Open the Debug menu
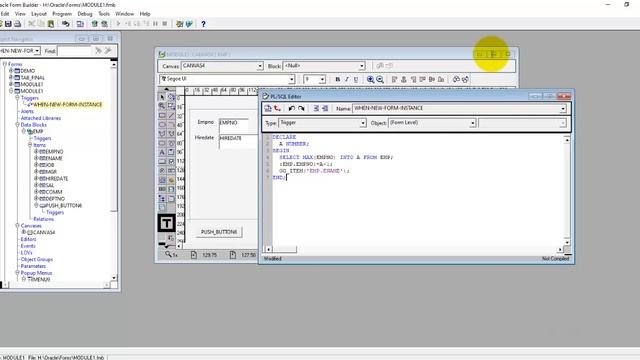This screenshot has width=640, height=360. pyautogui.click(x=85, y=14)
